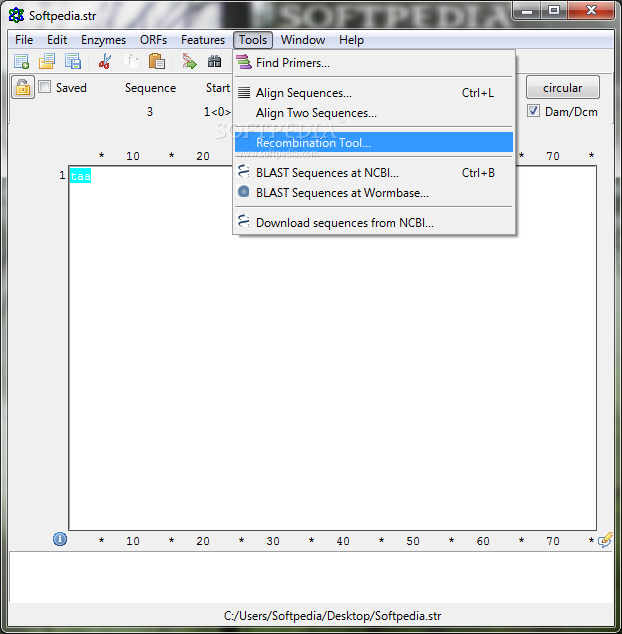Uncheck the Dam/Dcm checkbox

pyautogui.click(x=533, y=111)
